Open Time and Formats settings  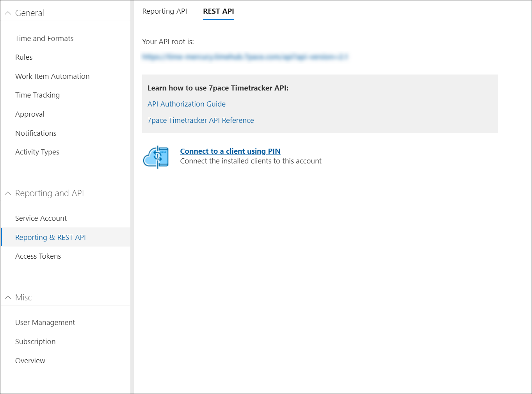click(44, 38)
